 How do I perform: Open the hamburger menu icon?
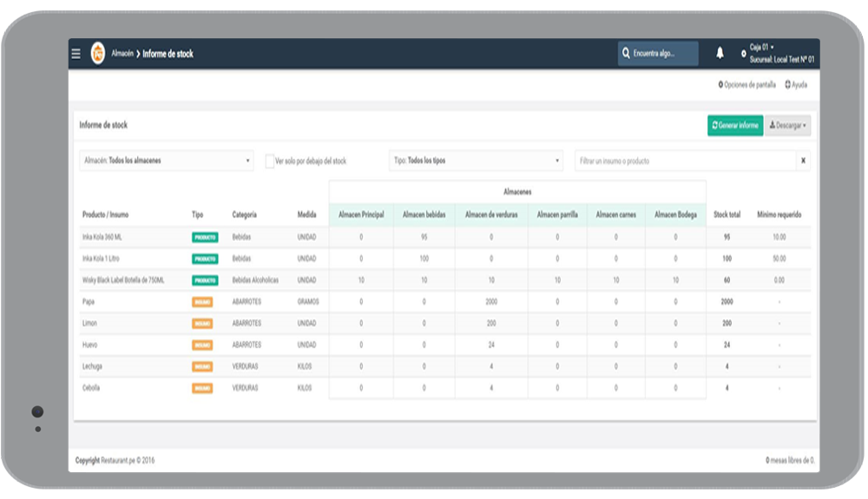[76, 54]
